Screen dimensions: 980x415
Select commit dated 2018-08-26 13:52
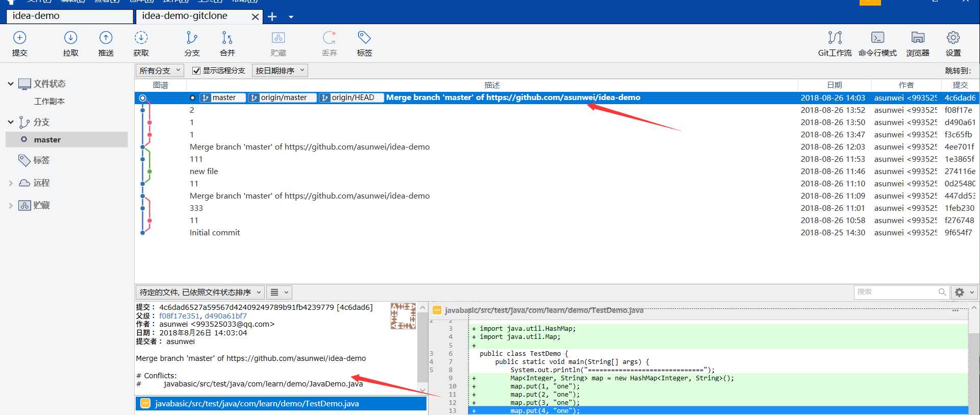556,110
